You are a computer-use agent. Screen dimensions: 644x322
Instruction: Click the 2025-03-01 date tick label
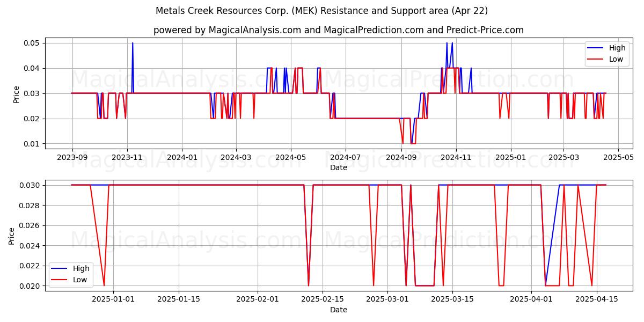(389, 299)
